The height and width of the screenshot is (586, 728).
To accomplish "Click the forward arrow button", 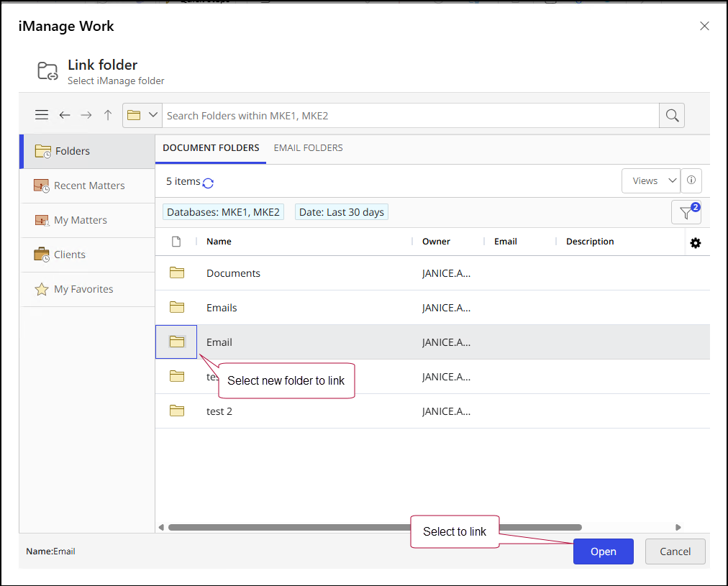I will click(x=86, y=115).
